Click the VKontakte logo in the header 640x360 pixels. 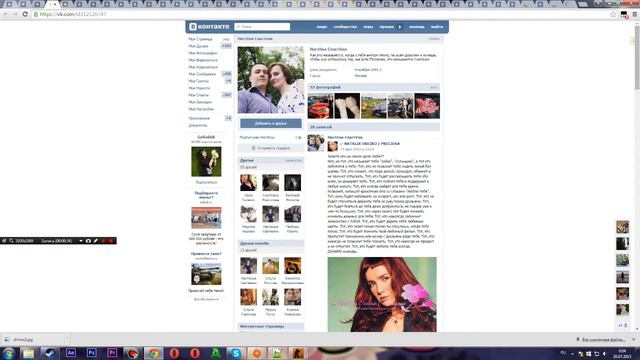209,27
